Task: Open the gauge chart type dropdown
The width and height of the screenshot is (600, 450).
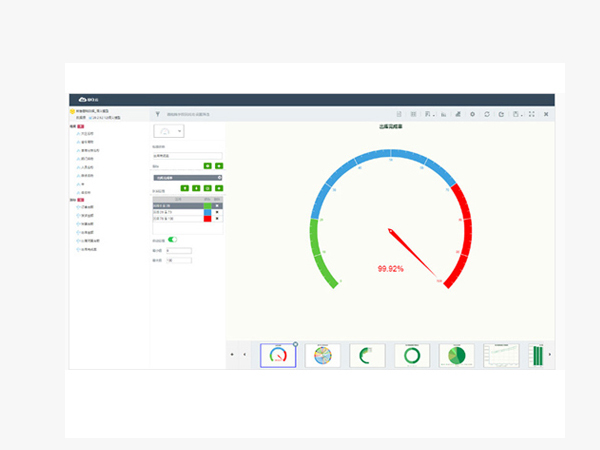Action: coord(168,131)
